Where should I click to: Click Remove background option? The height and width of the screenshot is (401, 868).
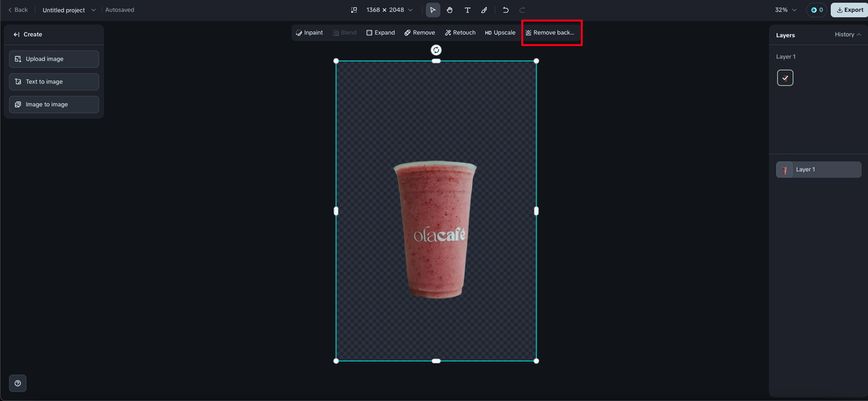click(550, 33)
